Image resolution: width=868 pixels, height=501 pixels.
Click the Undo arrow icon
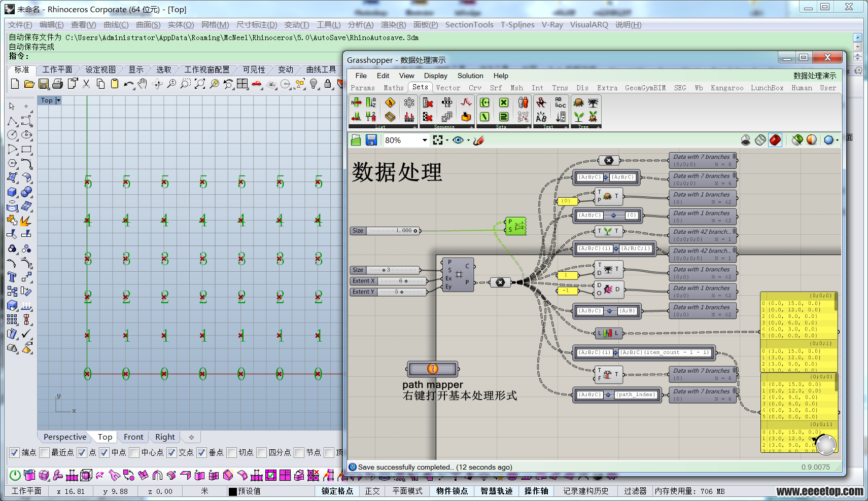[x=129, y=84]
